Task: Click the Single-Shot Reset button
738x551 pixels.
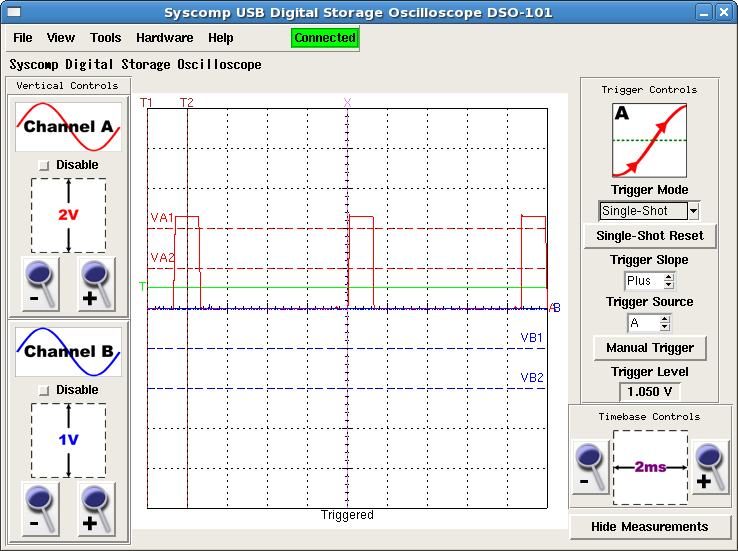Action: [x=650, y=236]
